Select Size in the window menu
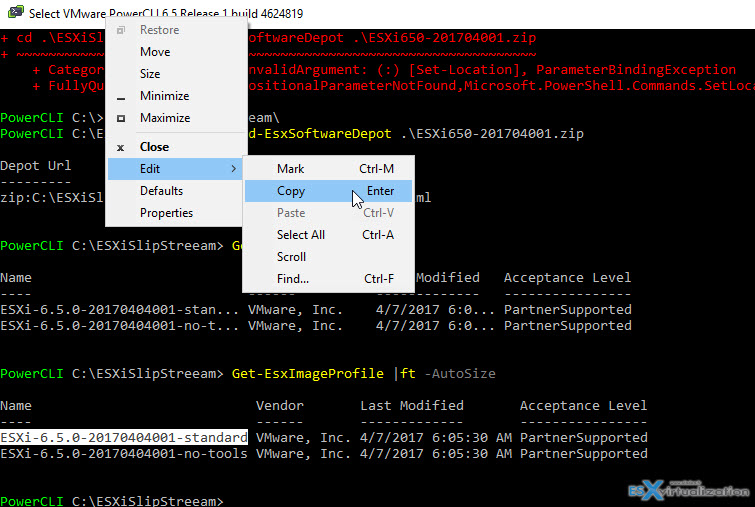The image size is (755, 507). [150, 74]
